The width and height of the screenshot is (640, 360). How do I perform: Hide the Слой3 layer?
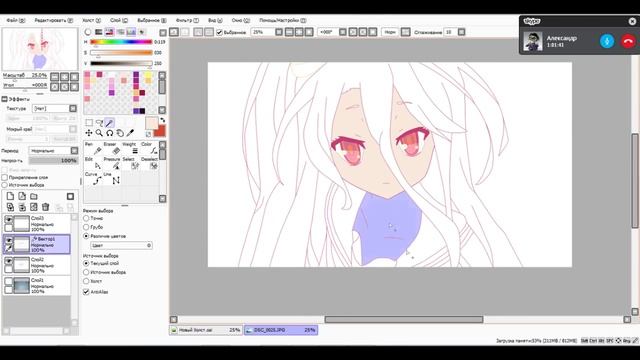(x=9, y=220)
